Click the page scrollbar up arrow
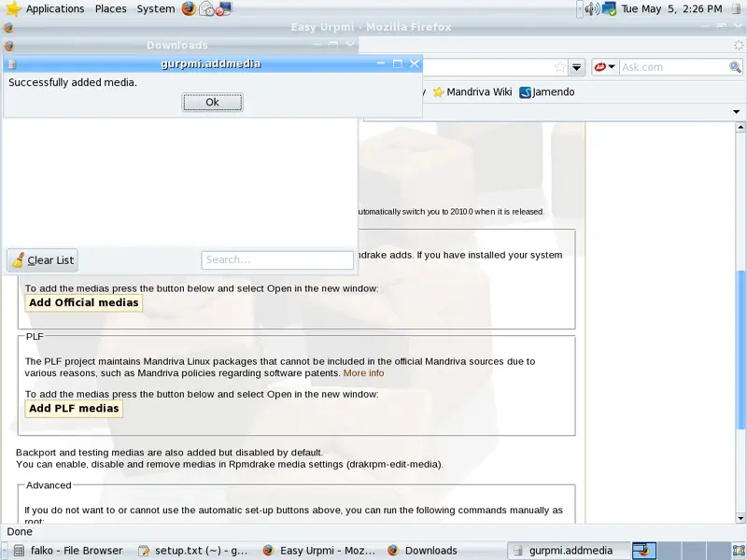This screenshot has width=747, height=560. coord(740,127)
